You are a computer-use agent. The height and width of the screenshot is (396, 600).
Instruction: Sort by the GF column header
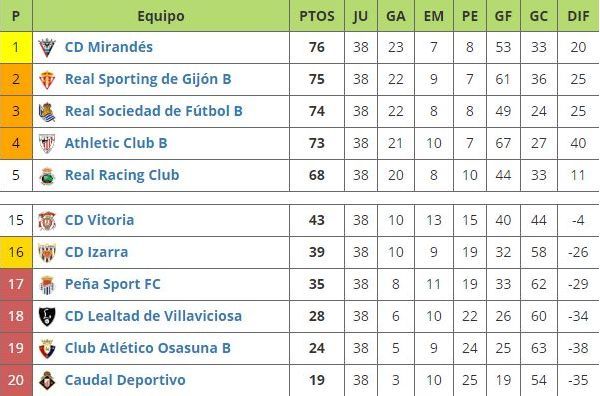tap(503, 16)
